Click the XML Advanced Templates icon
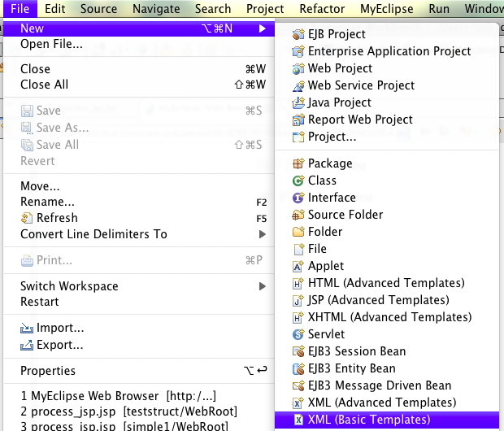 (298, 403)
